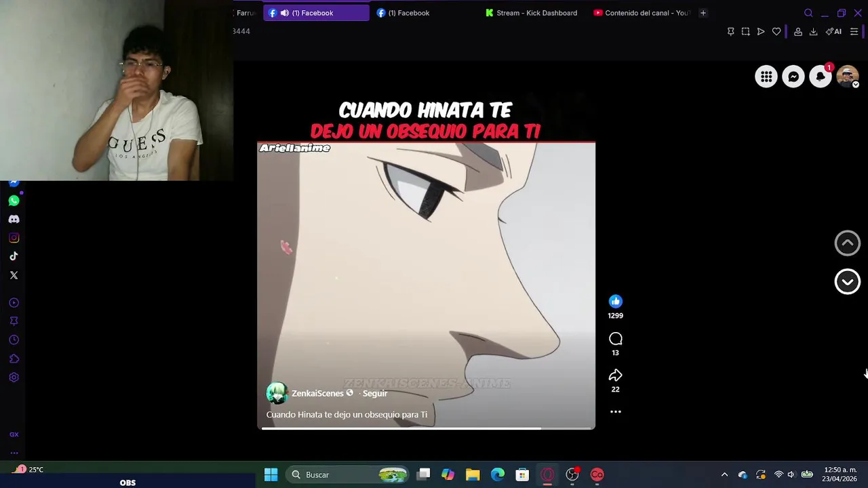Open ZenkaiScenes profile name link
The width and height of the screenshot is (868, 488).
coord(317,393)
